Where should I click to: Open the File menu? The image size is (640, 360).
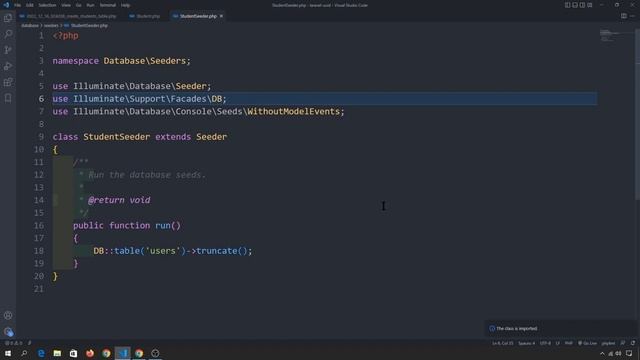pyautogui.click(x=18, y=5)
